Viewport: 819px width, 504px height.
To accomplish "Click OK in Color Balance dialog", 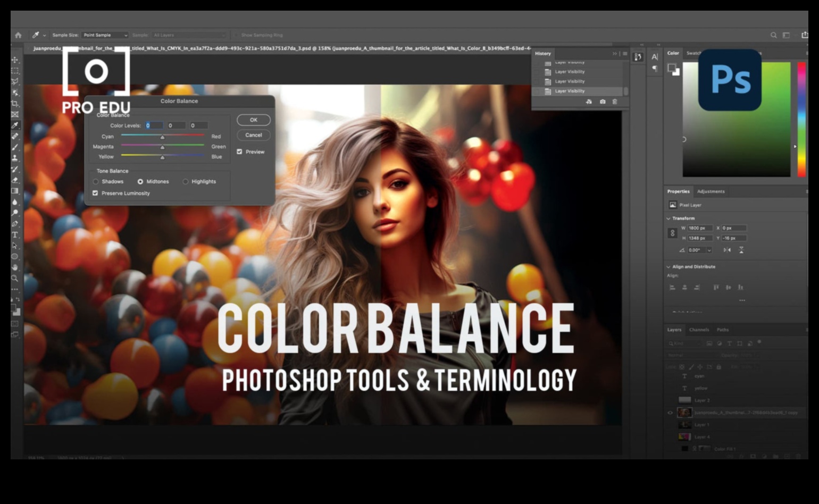I will pyautogui.click(x=254, y=120).
